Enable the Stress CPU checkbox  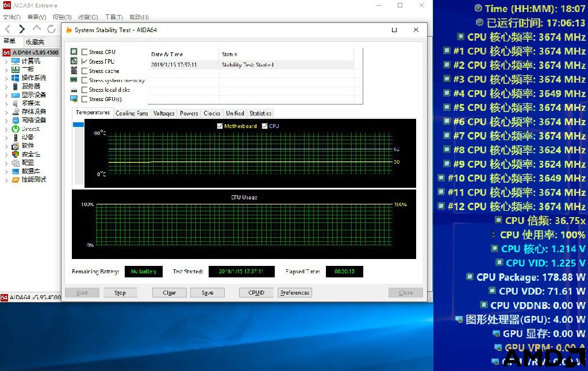(x=84, y=52)
